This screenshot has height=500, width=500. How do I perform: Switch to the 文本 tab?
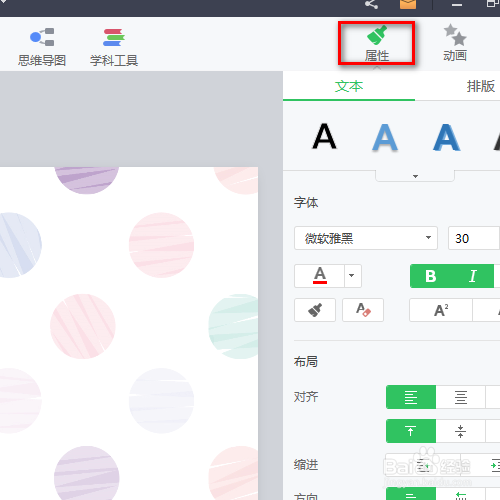349,86
